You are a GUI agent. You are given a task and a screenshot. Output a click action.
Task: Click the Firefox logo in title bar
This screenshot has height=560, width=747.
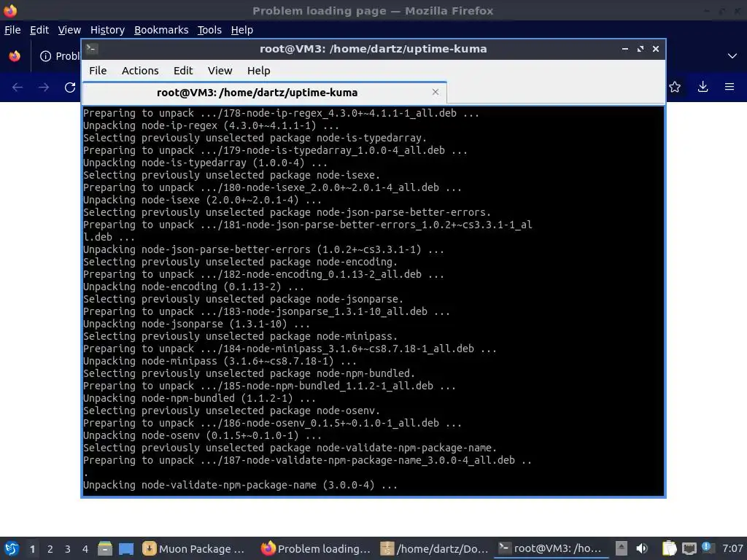tap(10, 10)
